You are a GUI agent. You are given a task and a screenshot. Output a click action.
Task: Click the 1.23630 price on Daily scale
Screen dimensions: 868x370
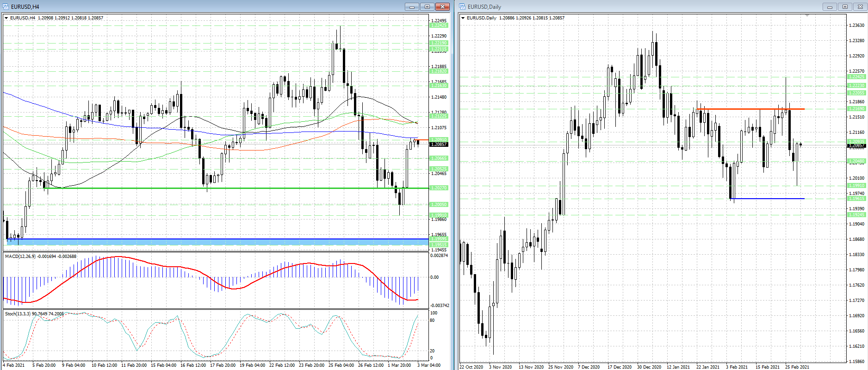tap(857, 25)
